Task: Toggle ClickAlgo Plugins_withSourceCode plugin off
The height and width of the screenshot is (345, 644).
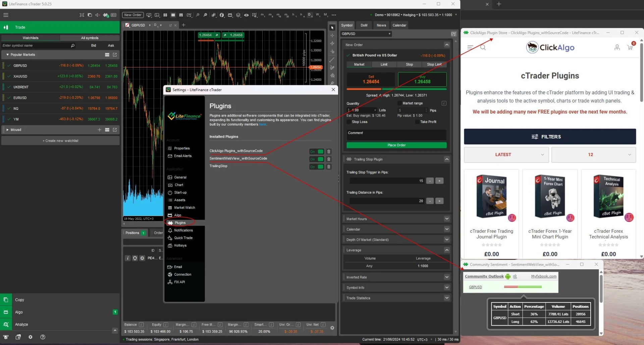Action: [317, 152]
